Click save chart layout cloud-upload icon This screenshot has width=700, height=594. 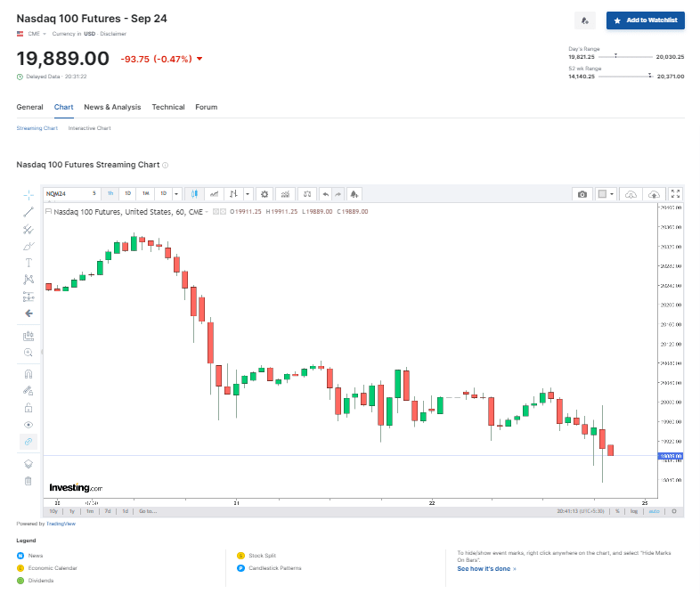click(654, 194)
